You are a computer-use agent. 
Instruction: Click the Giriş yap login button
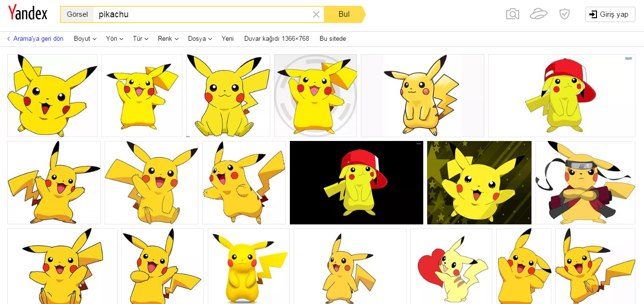click(610, 14)
